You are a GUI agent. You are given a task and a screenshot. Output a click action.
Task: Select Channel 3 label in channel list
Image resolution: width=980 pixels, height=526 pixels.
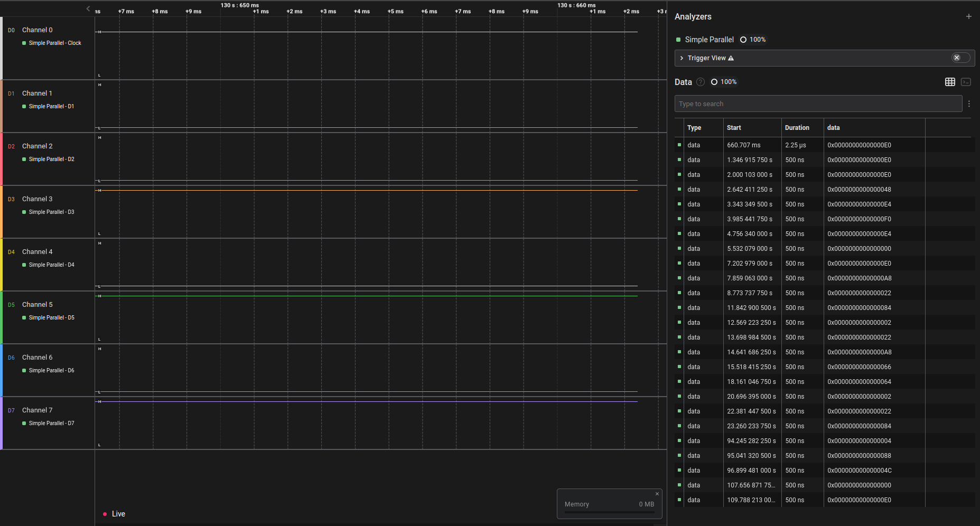coord(38,199)
